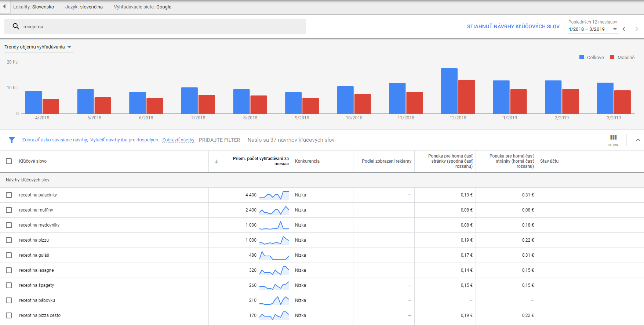Click trend sparkline for recept na špagety

[274, 285]
